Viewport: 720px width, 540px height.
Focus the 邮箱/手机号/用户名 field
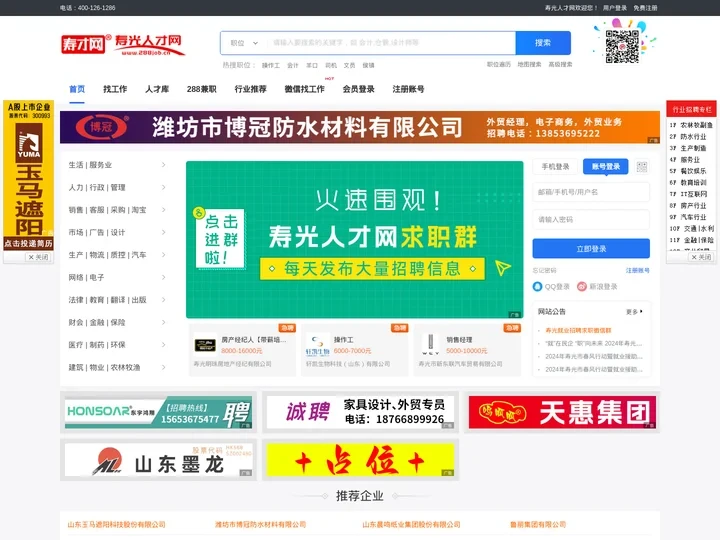(x=591, y=192)
